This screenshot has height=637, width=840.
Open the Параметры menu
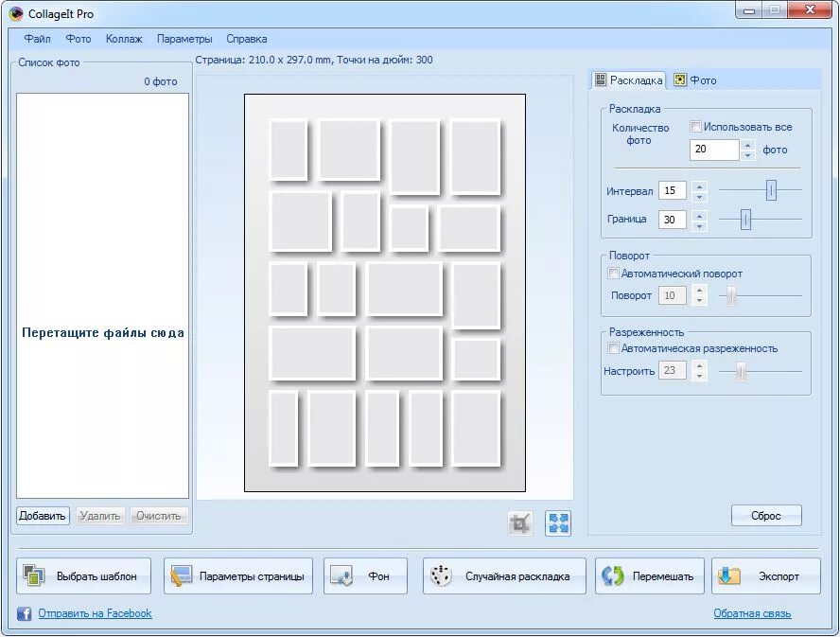pos(184,39)
